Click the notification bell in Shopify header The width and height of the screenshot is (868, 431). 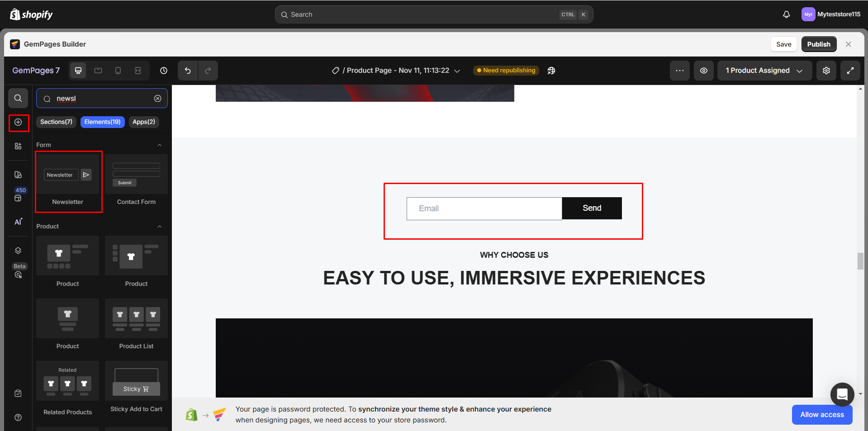pos(786,14)
